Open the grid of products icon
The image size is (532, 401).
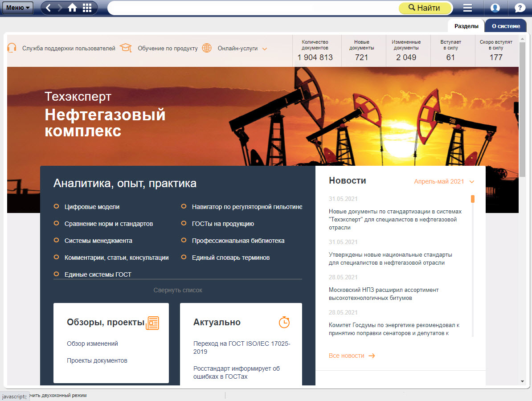(87, 8)
